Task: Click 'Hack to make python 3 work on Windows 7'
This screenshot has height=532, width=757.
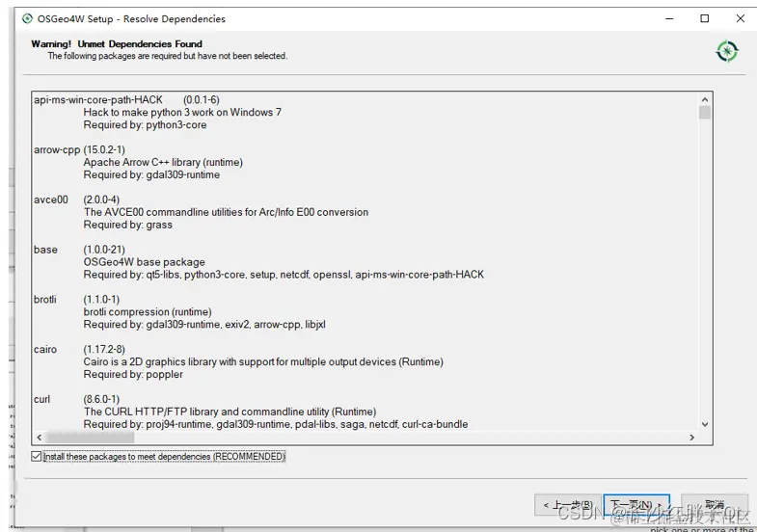Action: (x=182, y=113)
